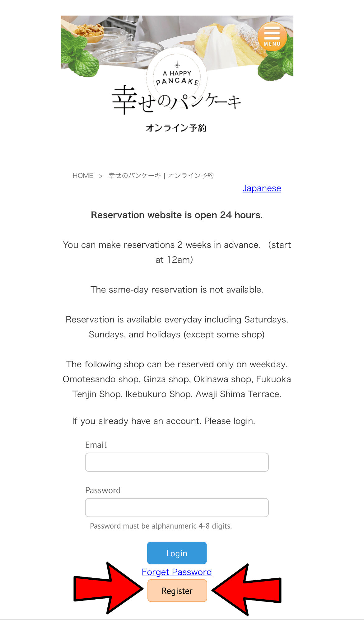Click the 幸せのパンケーキ | オンライン予約 breadcrumb
Image resolution: width=364 pixels, height=622 pixels.
161,176
